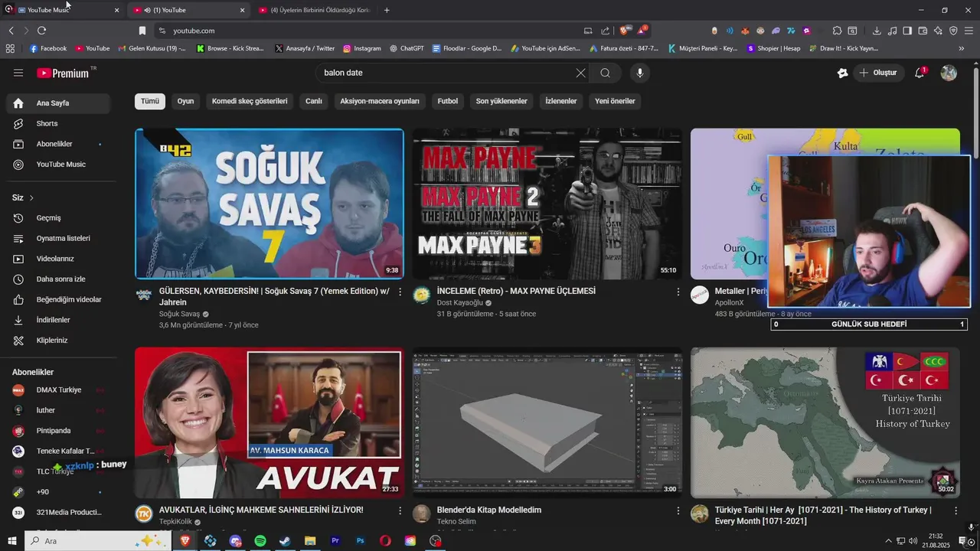Open Spotify from the taskbar
The height and width of the screenshot is (551, 980).
pyautogui.click(x=260, y=541)
